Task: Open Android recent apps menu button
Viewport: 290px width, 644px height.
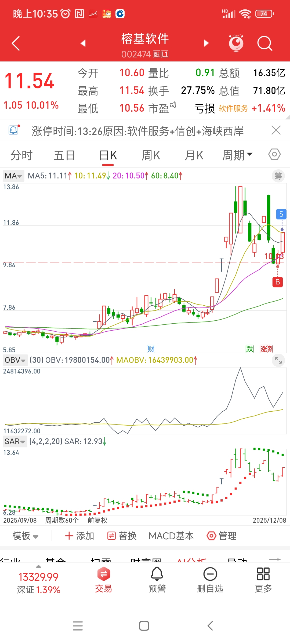Action: pos(78,626)
